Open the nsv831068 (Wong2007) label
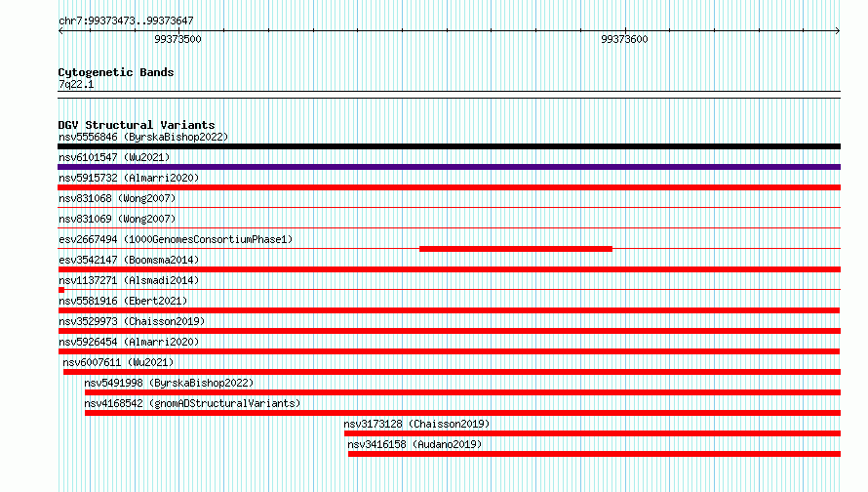868x492 pixels. (x=117, y=198)
